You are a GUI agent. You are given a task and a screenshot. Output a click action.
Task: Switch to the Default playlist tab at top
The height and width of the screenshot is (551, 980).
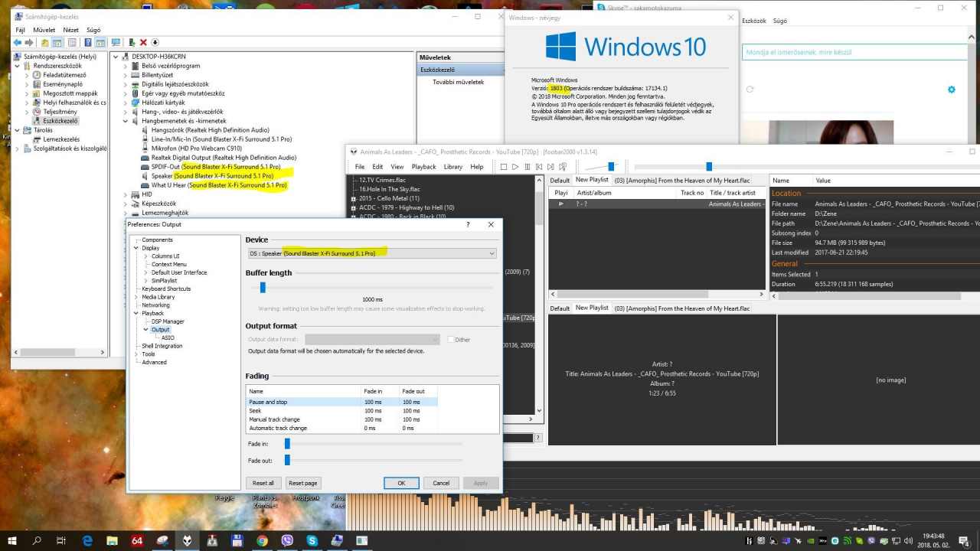coord(560,180)
